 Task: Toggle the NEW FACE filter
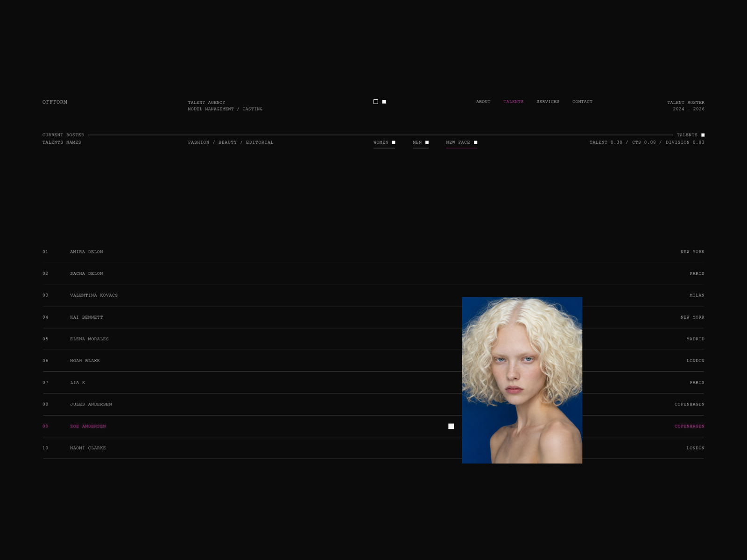coord(462,142)
